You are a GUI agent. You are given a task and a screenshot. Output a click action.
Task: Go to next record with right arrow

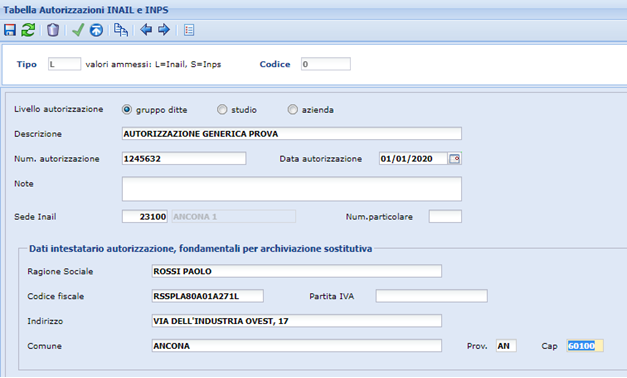coord(164,30)
